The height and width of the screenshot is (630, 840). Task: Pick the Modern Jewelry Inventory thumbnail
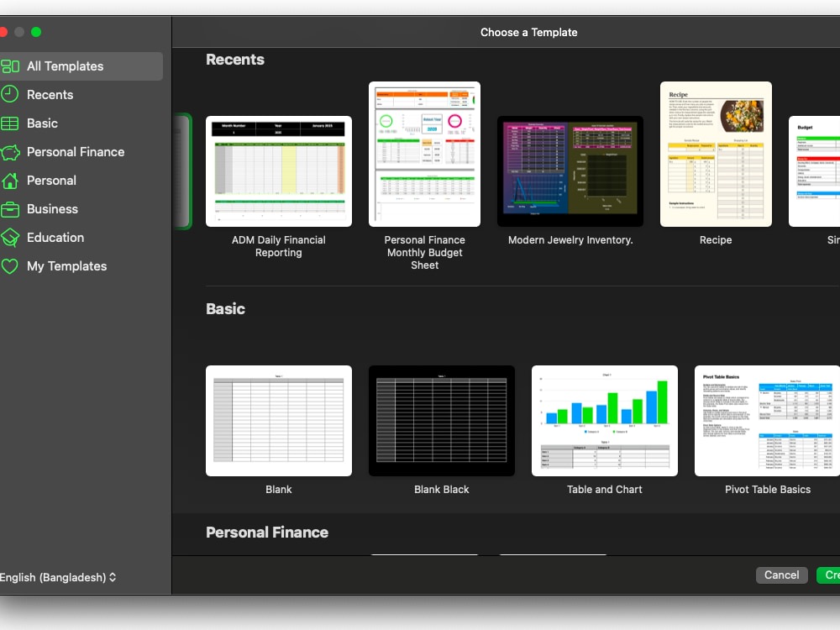pyautogui.click(x=570, y=171)
